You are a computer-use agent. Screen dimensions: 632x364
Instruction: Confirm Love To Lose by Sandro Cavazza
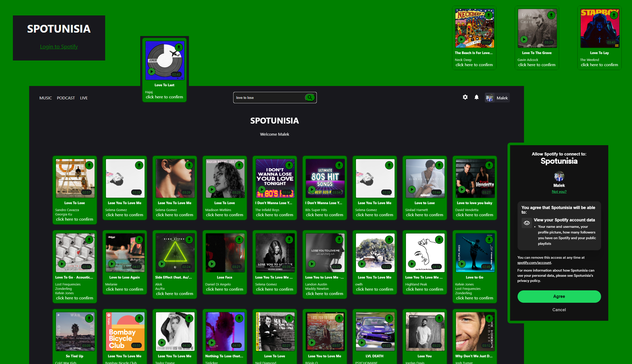tap(75, 219)
